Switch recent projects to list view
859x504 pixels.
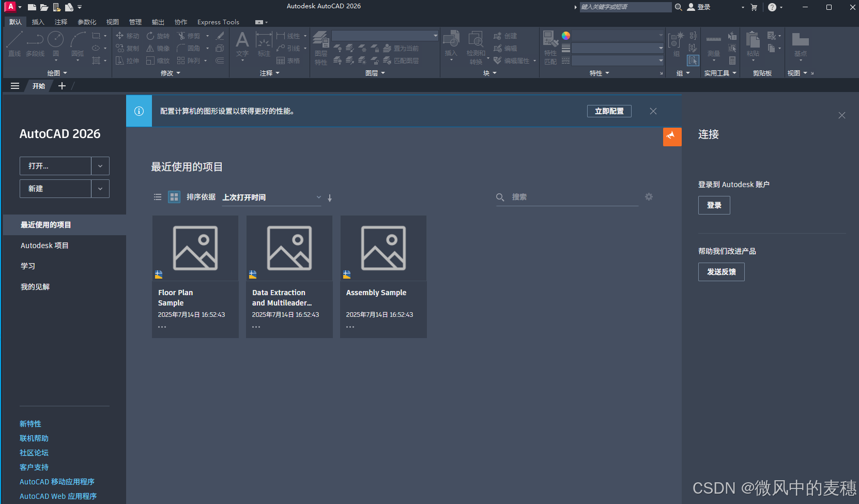[158, 197]
